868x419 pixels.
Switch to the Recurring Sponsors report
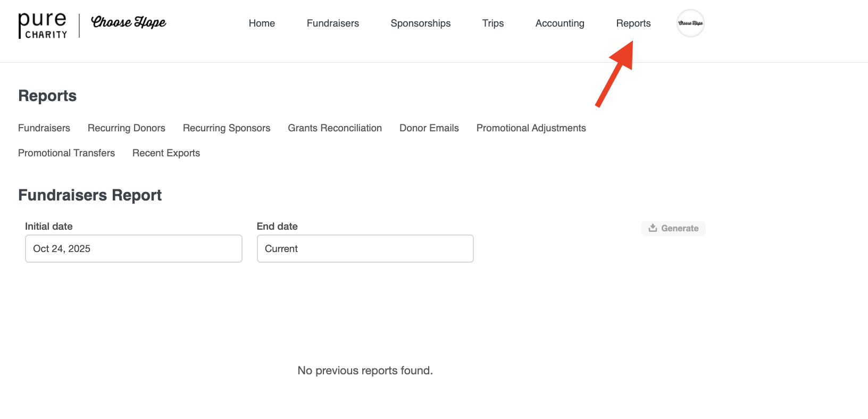(x=227, y=128)
